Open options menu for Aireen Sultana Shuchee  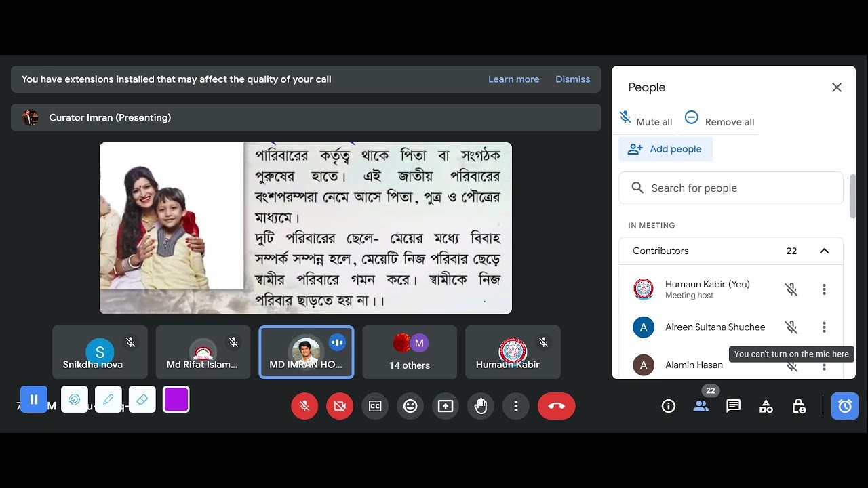pyautogui.click(x=824, y=327)
